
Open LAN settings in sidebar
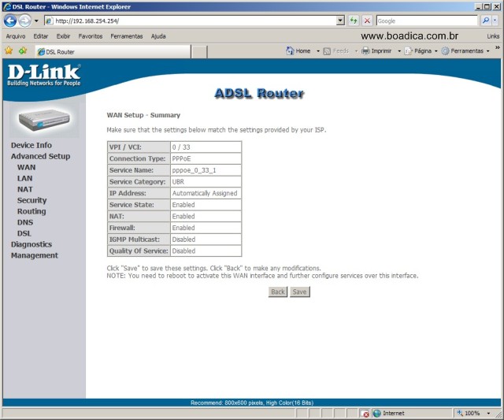(x=24, y=178)
